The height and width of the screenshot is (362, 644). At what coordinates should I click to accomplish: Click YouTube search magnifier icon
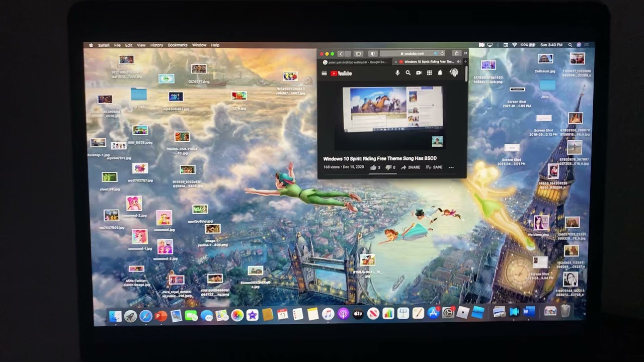pyautogui.click(x=408, y=73)
